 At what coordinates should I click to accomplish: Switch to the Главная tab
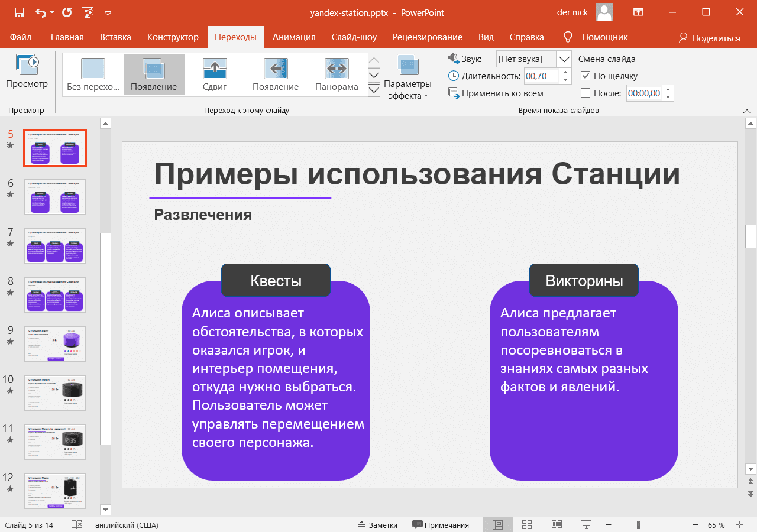pos(67,37)
